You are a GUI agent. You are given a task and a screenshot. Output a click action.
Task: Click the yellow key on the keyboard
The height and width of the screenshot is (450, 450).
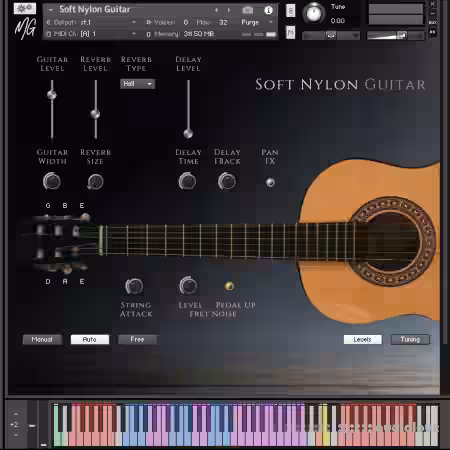click(325, 425)
